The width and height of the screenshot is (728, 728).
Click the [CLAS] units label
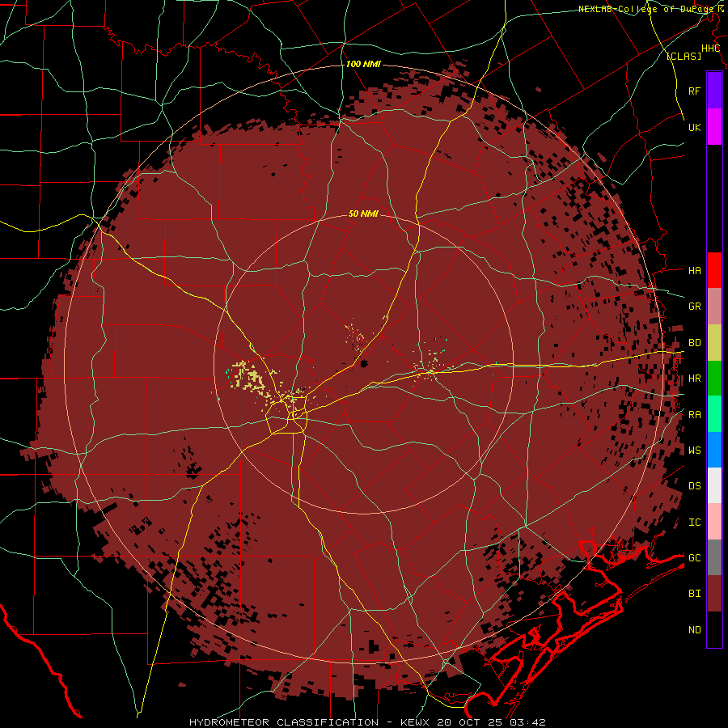684,56
